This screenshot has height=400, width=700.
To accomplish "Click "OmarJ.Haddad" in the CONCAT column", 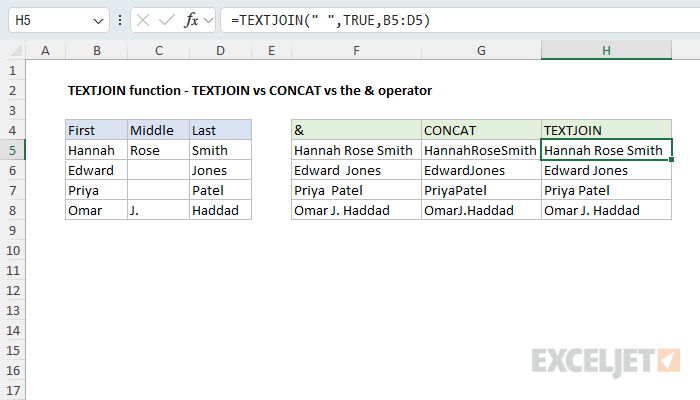I will coord(481,210).
